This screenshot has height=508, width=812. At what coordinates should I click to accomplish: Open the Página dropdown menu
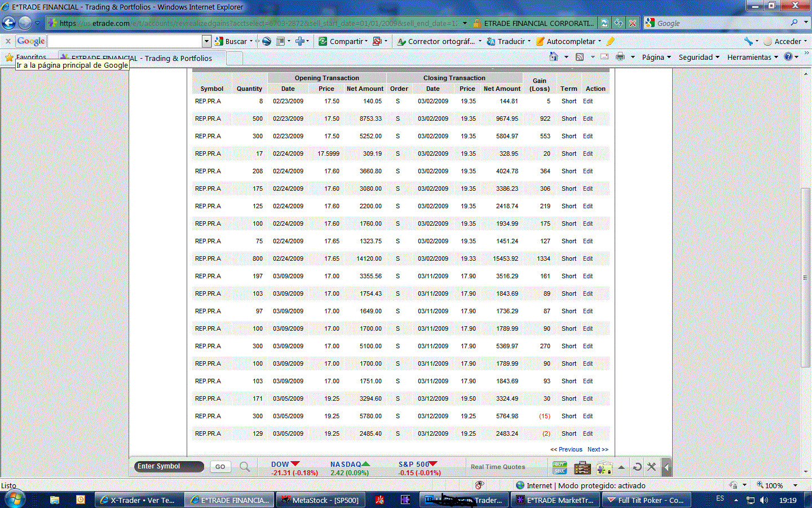coord(656,57)
